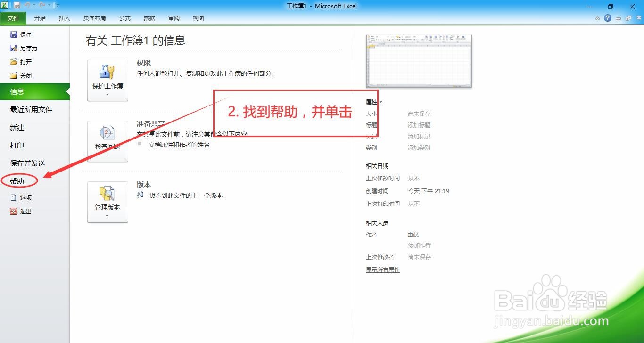Select the 信息 section

34,92
